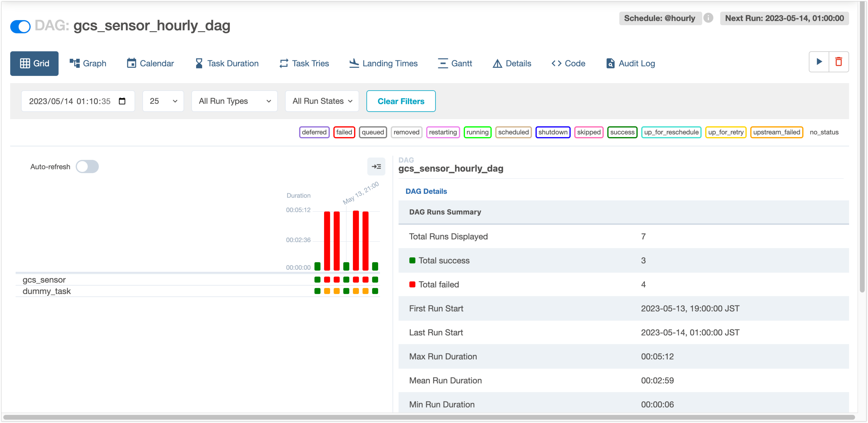Click the skipped status legend badge
The height and width of the screenshot is (423, 868).
(x=589, y=132)
